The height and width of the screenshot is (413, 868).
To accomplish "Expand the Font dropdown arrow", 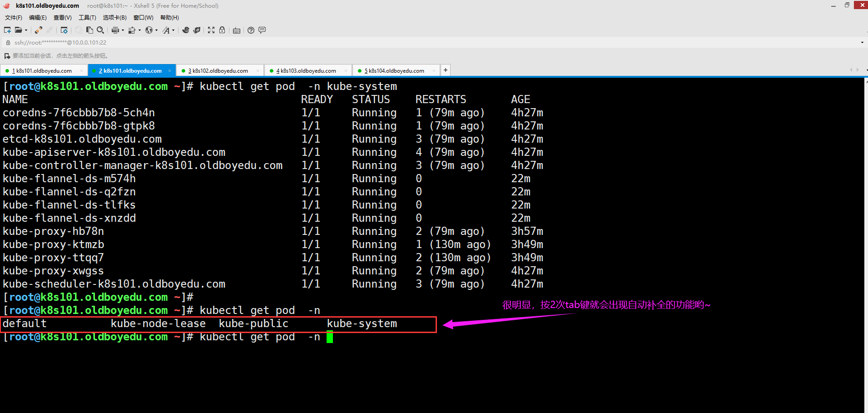I will pos(173,30).
